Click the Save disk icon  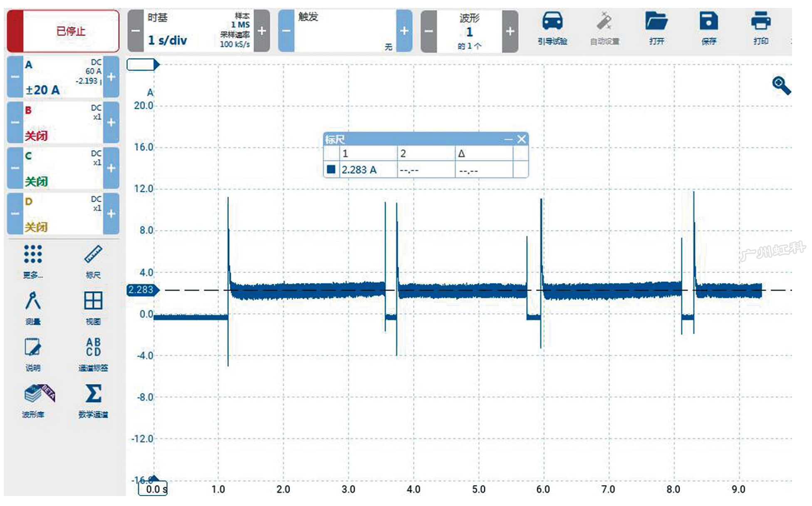pos(708,22)
